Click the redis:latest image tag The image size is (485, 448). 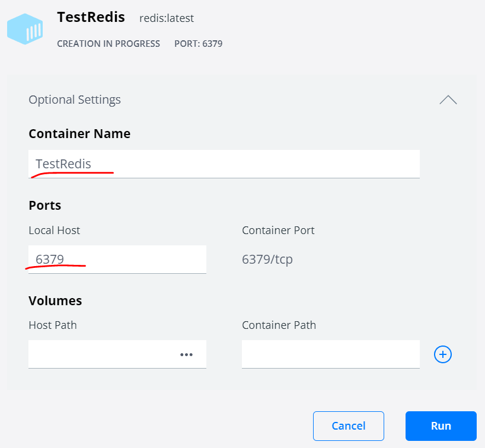click(x=167, y=18)
